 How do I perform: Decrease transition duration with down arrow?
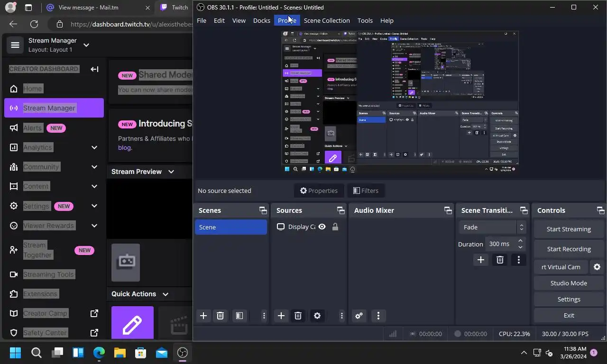tap(520, 247)
